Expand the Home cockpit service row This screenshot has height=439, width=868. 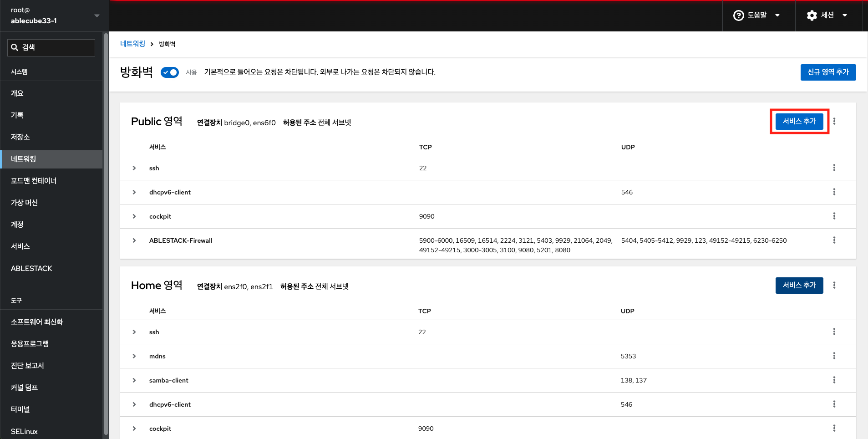tap(134, 429)
